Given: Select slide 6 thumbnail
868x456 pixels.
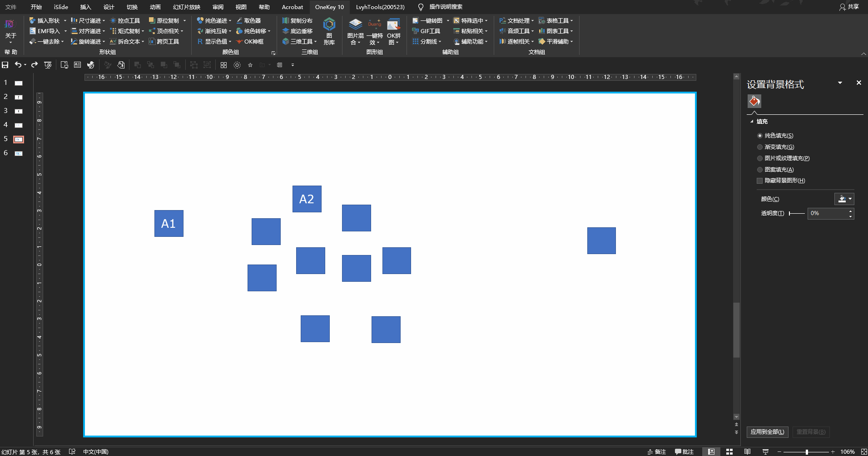Looking at the screenshot, I should [x=19, y=154].
